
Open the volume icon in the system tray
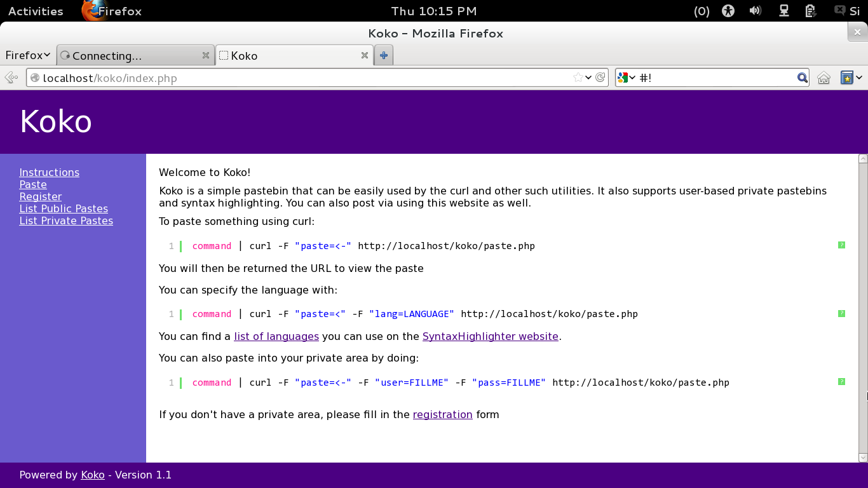(755, 11)
